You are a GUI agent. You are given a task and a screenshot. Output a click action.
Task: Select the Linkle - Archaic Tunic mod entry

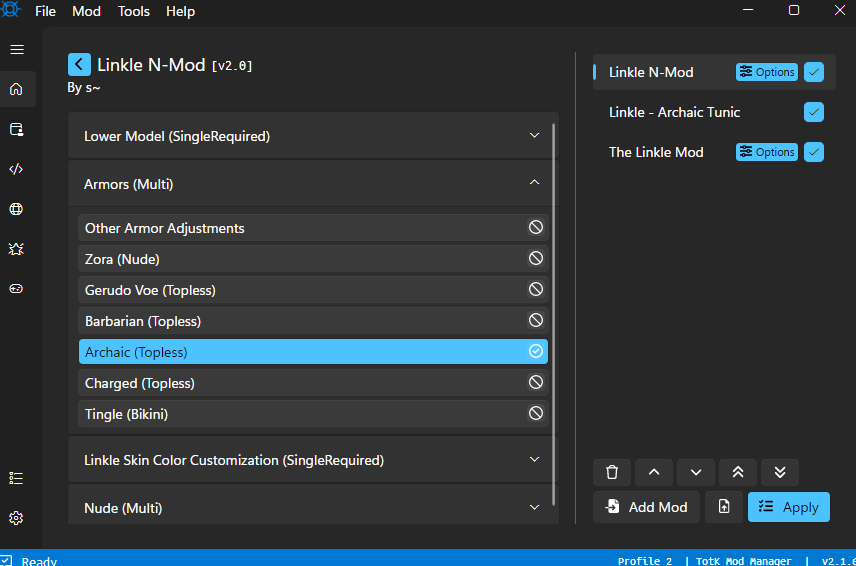click(714, 112)
